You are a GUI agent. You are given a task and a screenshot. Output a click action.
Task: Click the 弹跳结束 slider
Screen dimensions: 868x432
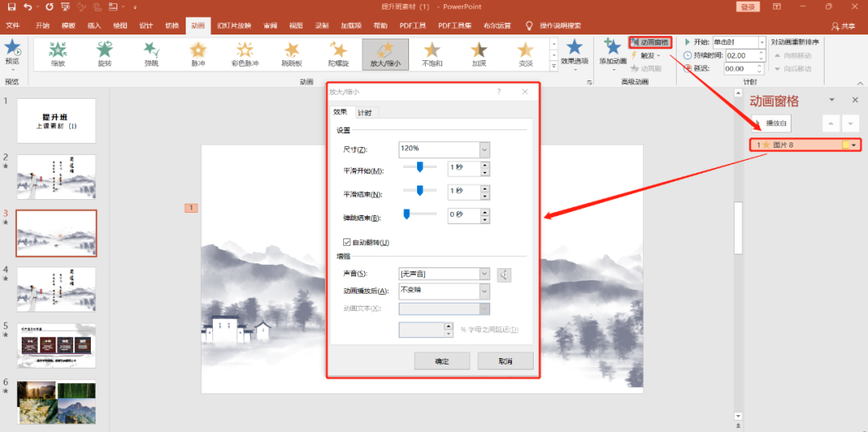420,214
